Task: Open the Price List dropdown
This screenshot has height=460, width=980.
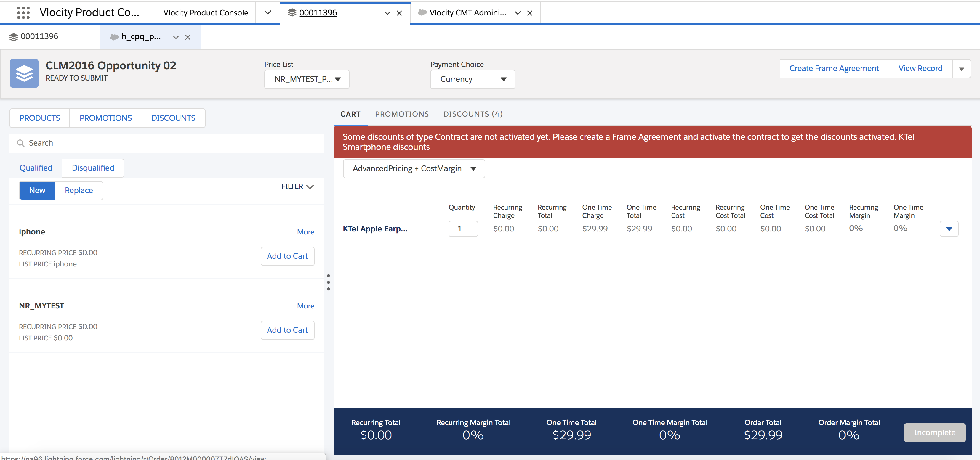Action: click(x=307, y=79)
